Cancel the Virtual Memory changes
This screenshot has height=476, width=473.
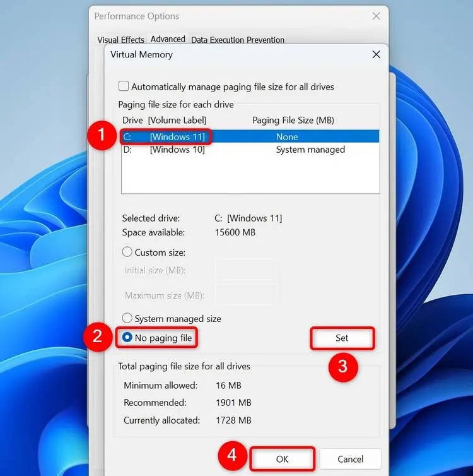point(350,459)
